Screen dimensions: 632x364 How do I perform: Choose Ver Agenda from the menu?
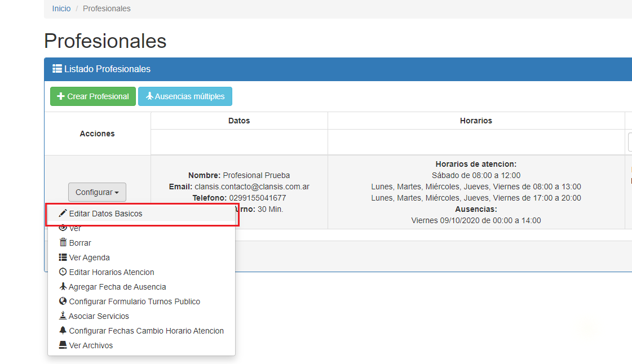pos(89,258)
